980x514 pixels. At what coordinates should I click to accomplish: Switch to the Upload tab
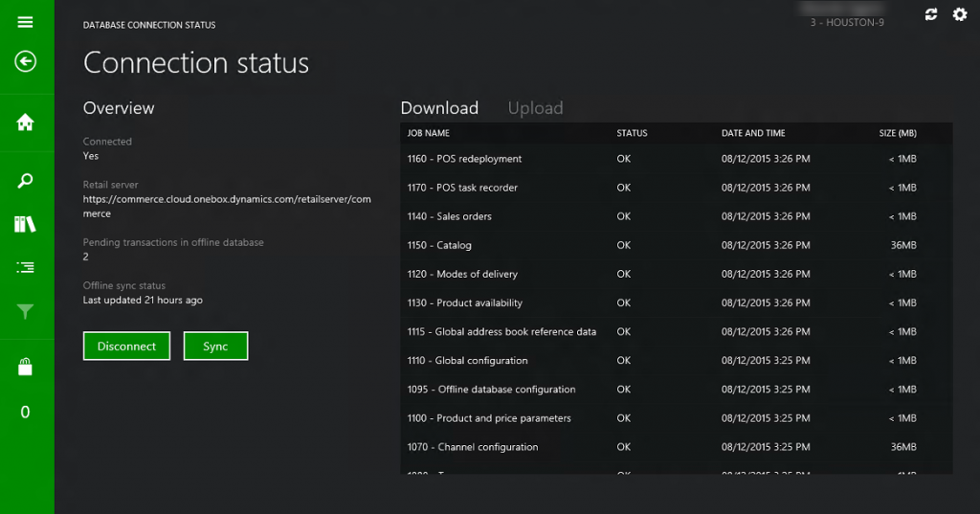pos(535,108)
